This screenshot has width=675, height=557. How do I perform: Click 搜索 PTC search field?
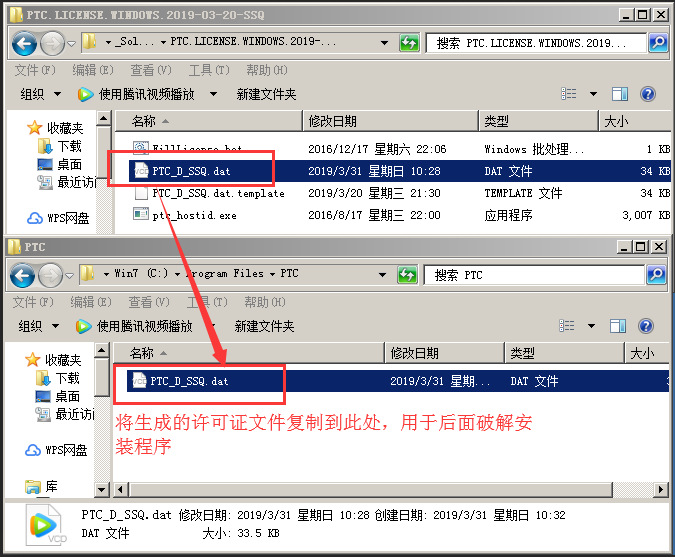pyautogui.click(x=535, y=275)
